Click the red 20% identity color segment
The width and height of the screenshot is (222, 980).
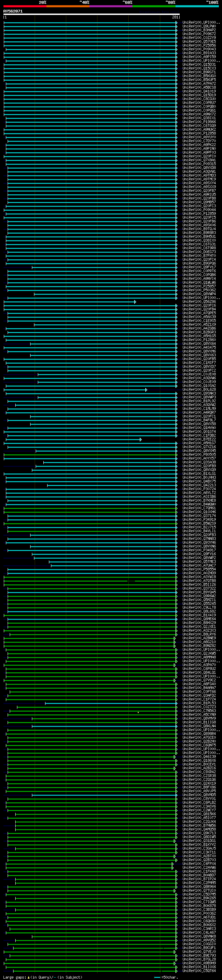(25, 6)
